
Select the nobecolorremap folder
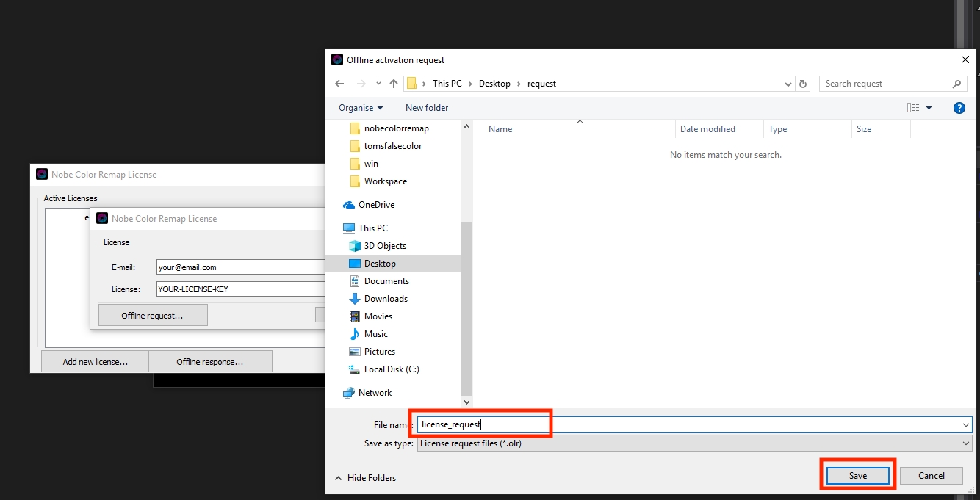(x=389, y=128)
